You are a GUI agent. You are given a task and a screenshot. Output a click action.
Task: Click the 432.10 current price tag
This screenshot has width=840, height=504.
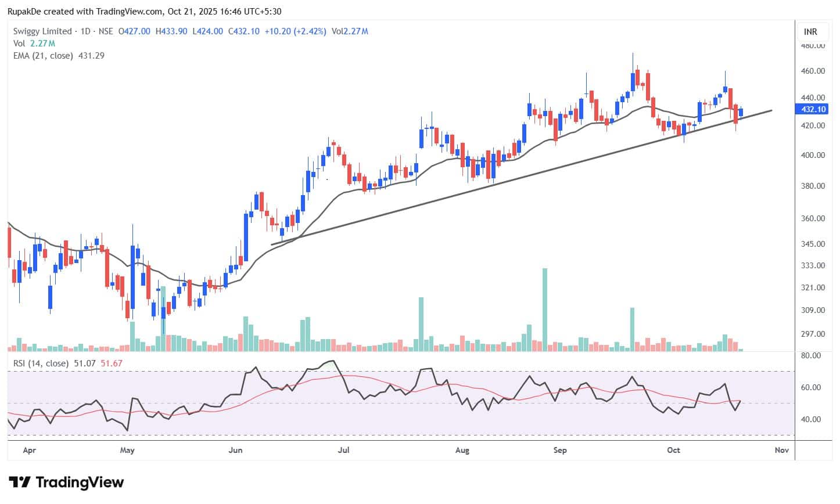[813, 109]
